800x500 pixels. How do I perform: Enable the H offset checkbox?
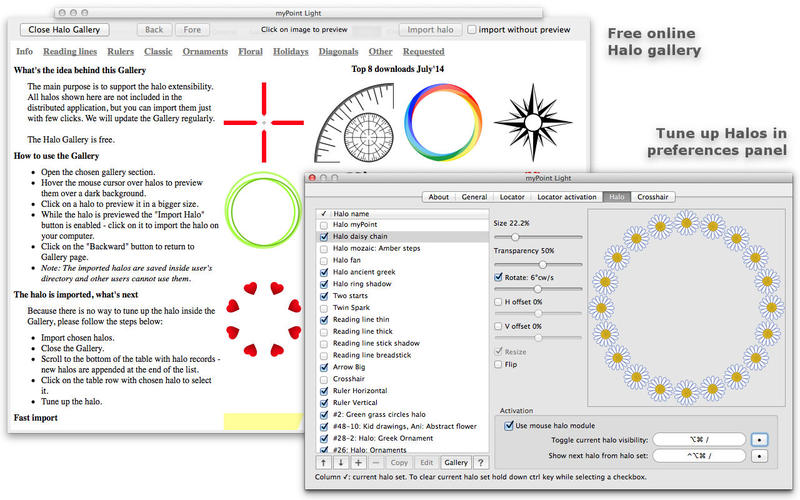pos(498,302)
